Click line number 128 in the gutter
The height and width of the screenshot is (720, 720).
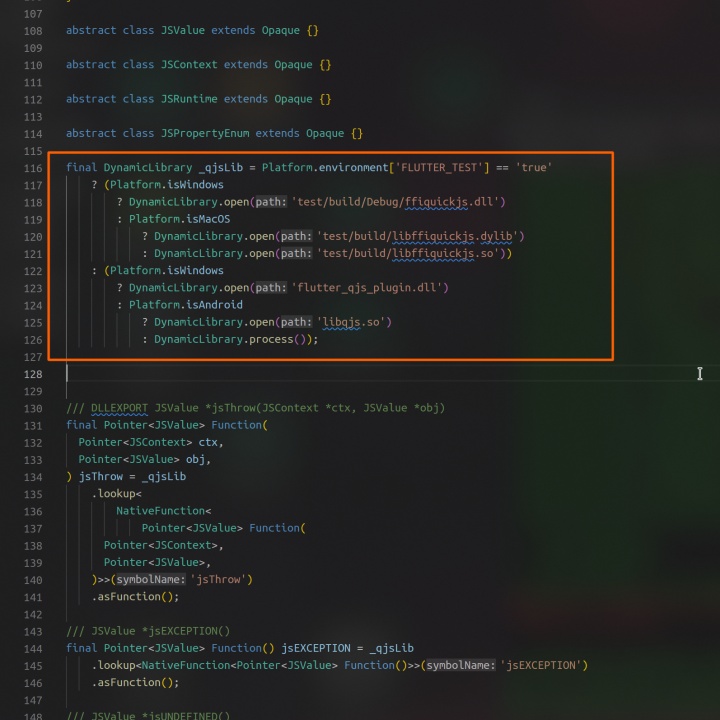point(33,374)
